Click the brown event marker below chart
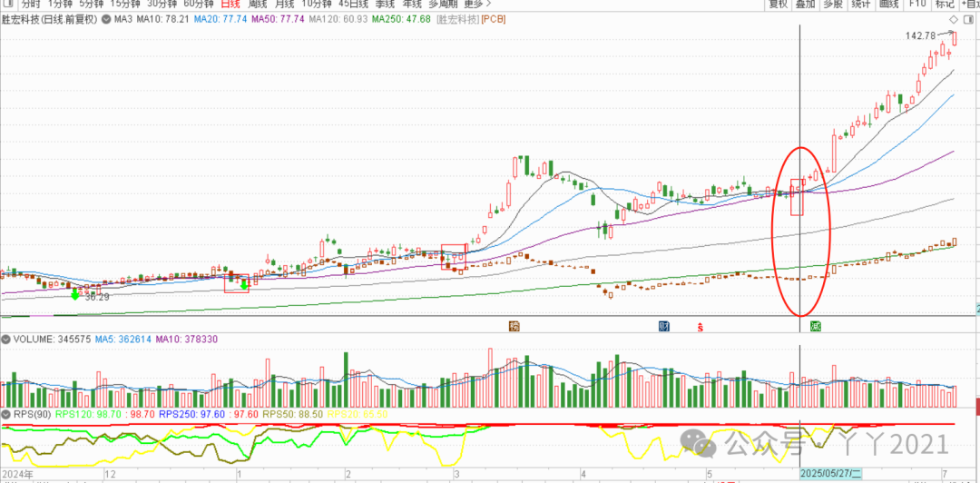The width and height of the screenshot is (980, 483). [x=514, y=326]
